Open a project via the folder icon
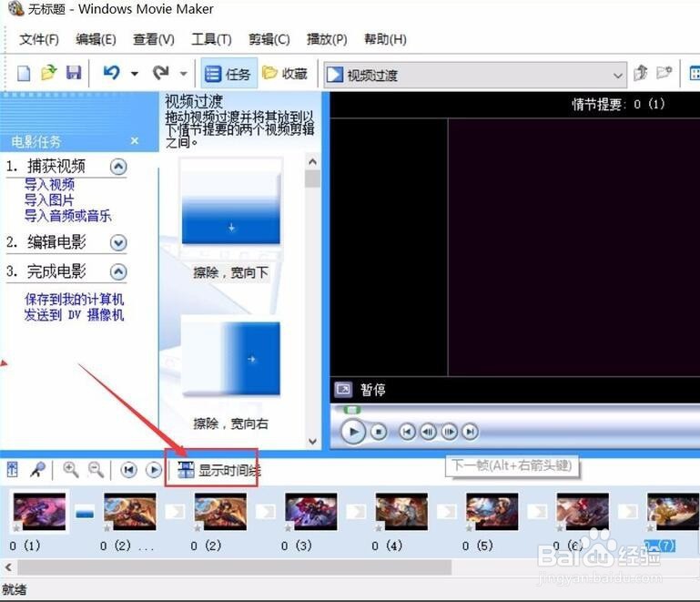This screenshot has height=602, width=700. coord(48,72)
